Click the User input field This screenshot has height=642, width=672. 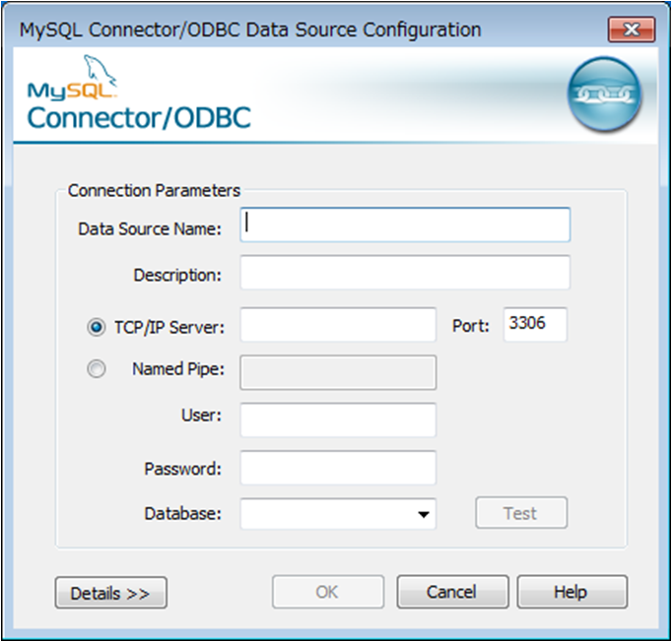pyautogui.click(x=338, y=420)
